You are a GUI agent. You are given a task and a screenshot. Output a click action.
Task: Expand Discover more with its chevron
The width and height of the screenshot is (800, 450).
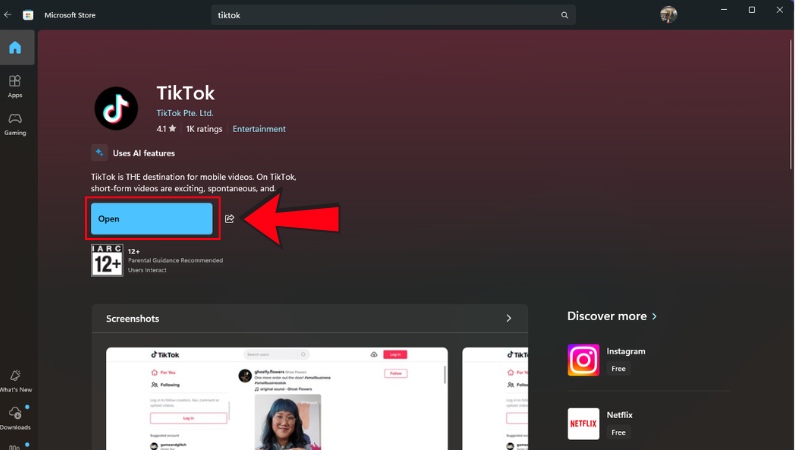tap(655, 316)
